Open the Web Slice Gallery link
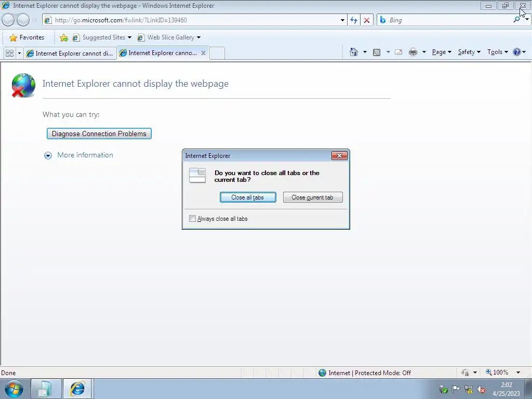532x399 pixels. coord(169,37)
